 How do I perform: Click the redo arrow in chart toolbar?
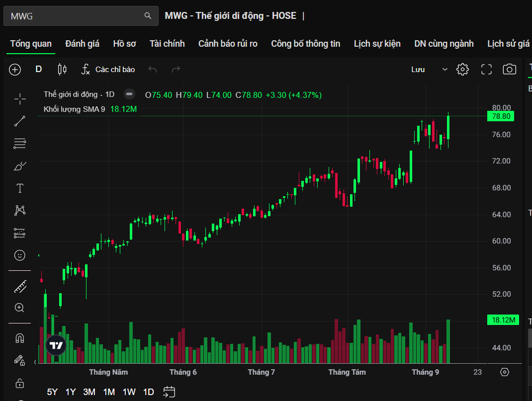(176, 70)
